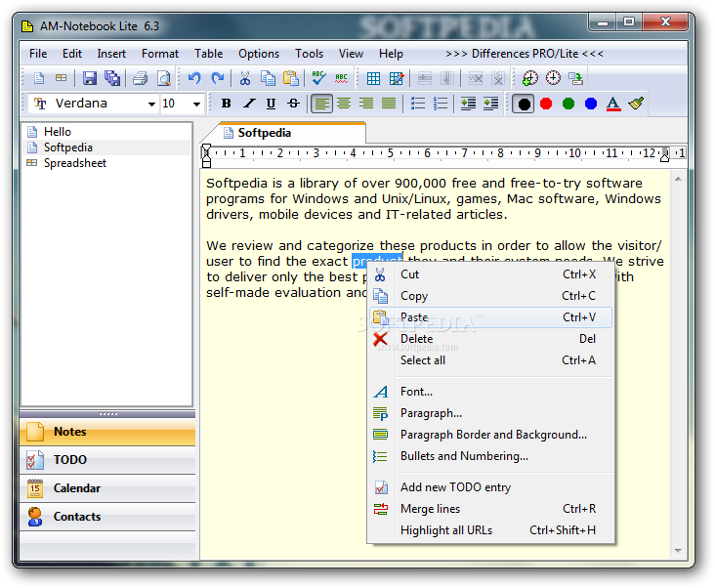Image resolution: width=715 pixels, height=588 pixels.
Task: Open the Insert menu
Action: coord(111,54)
